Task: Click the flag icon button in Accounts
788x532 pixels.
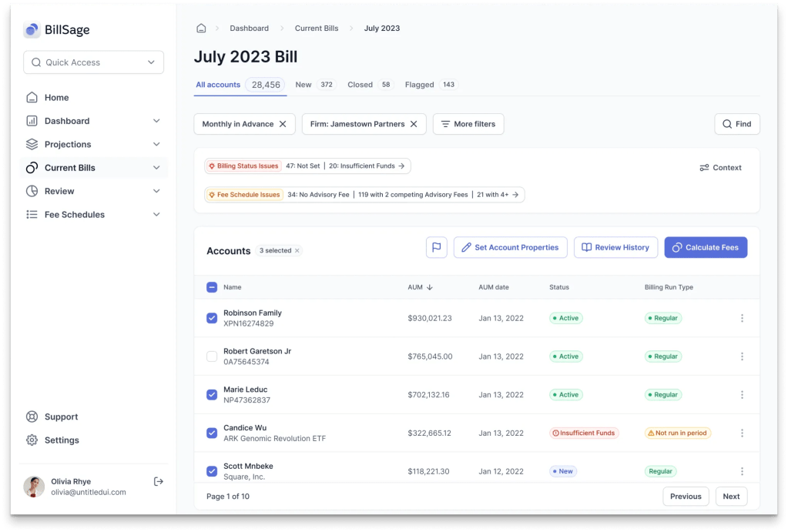Action: (x=436, y=247)
